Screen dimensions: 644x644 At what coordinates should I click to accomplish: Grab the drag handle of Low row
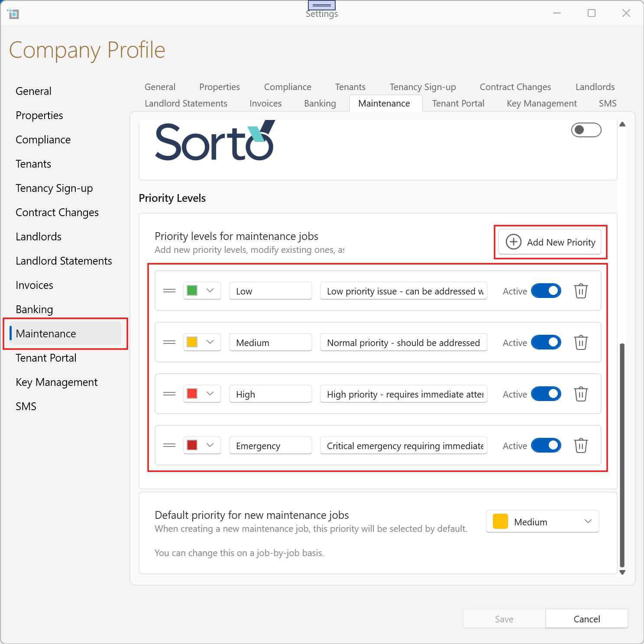pos(169,291)
